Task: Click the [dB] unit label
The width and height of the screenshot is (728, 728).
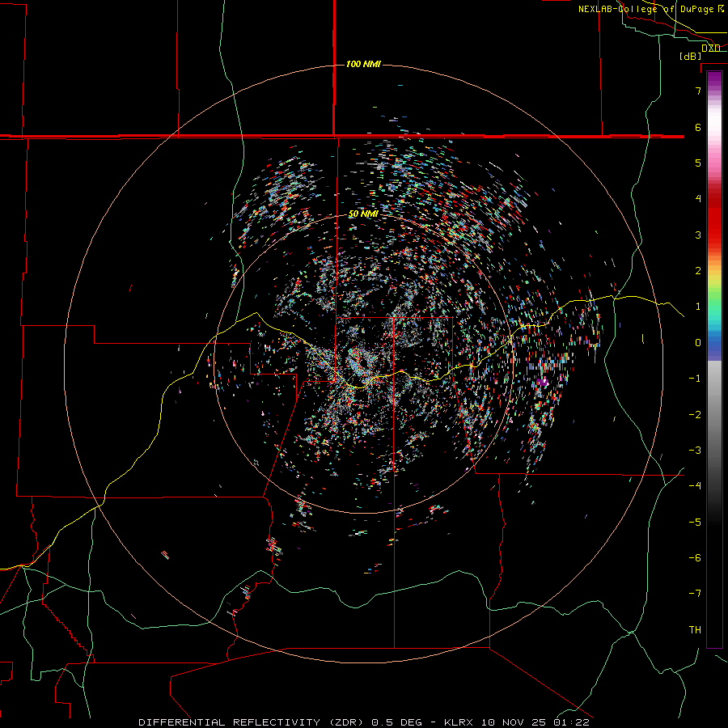Action: click(x=691, y=56)
